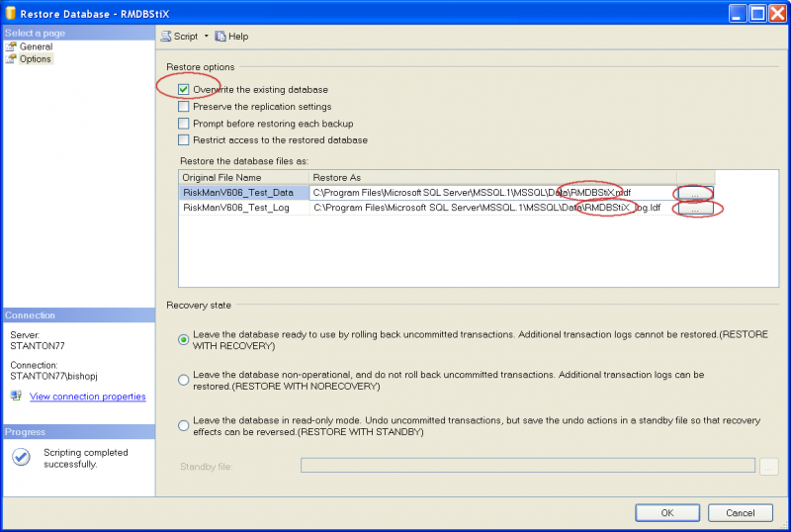This screenshot has width=791, height=532.
Task: Select the Options page
Action: coord(35,59)
